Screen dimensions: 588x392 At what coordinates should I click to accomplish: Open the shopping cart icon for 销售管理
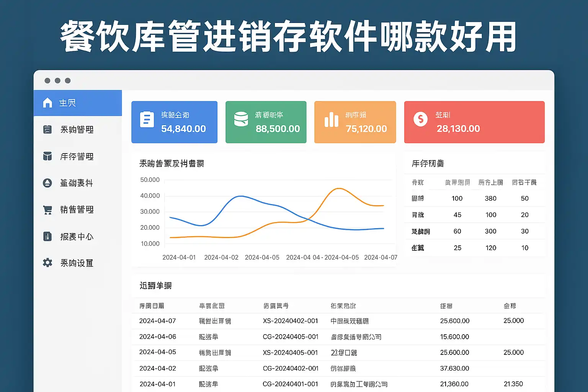tap(47, 210)
